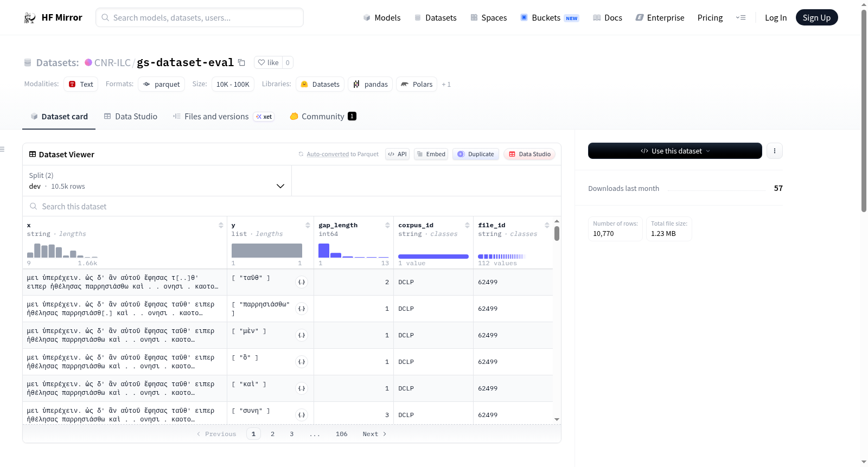Expand JSON for the "καὶ" row
Viewport: 868px width, 467px height.
tap(302, 388)
